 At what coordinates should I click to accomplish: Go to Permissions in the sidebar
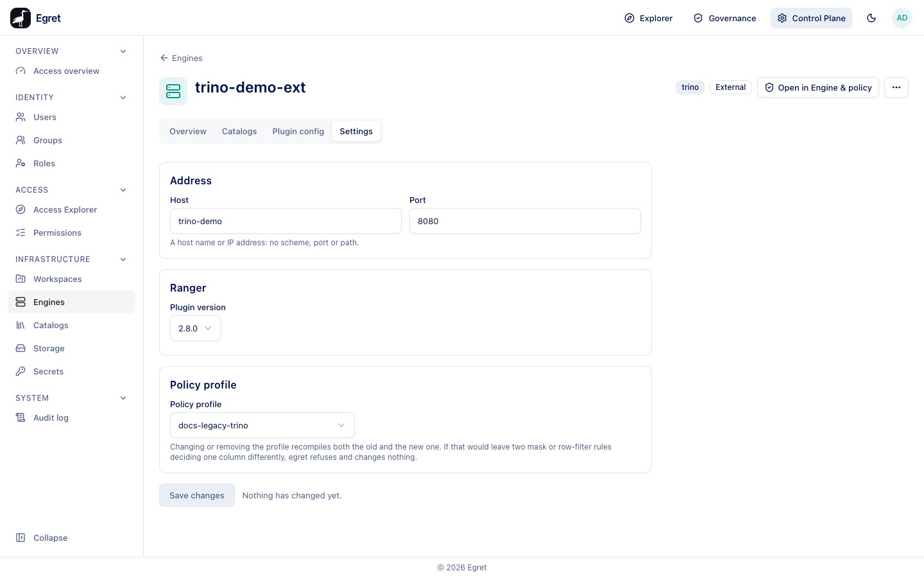(71, 232)
